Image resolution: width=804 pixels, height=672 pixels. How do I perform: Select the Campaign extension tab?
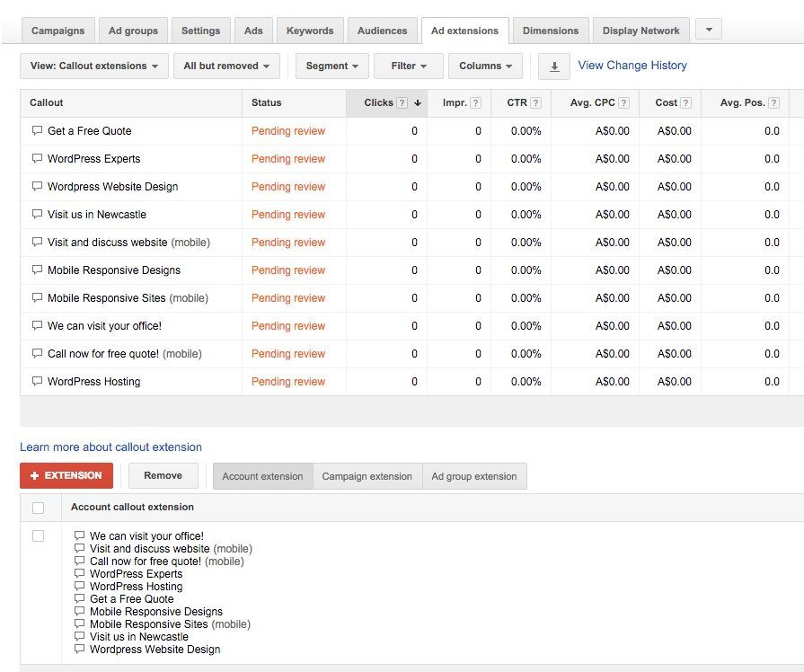click(x=367, y=476)
